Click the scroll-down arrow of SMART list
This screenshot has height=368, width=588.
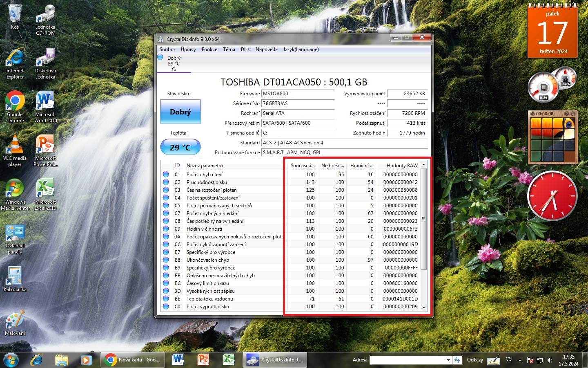pos(424,308)
